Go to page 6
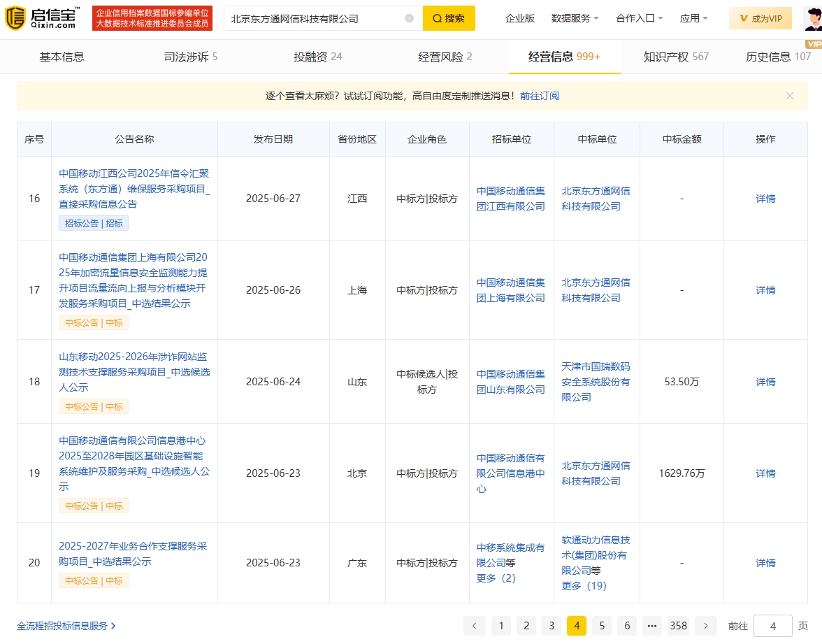822x644 pixels. pyautogui.click(x=627, y=626)
